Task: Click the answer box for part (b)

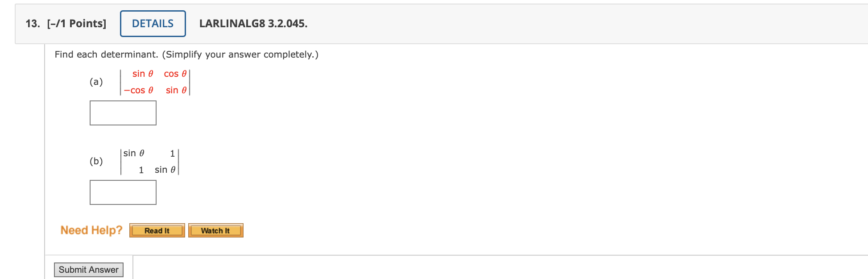Action: 123,192
